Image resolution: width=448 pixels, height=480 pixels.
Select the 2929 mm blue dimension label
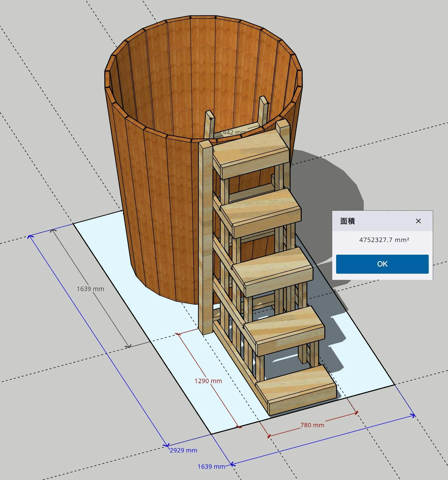(x=183, y=450)
